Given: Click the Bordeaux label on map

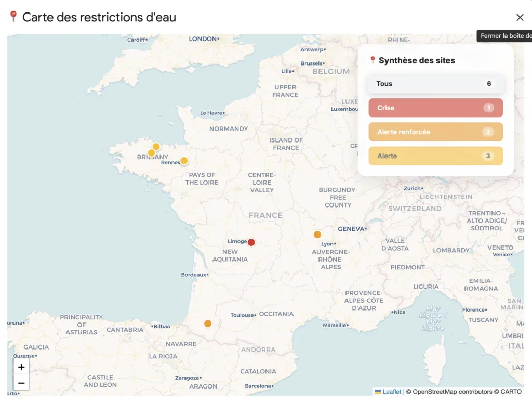Looking at the screenshot, I should (x=194, y=275).
